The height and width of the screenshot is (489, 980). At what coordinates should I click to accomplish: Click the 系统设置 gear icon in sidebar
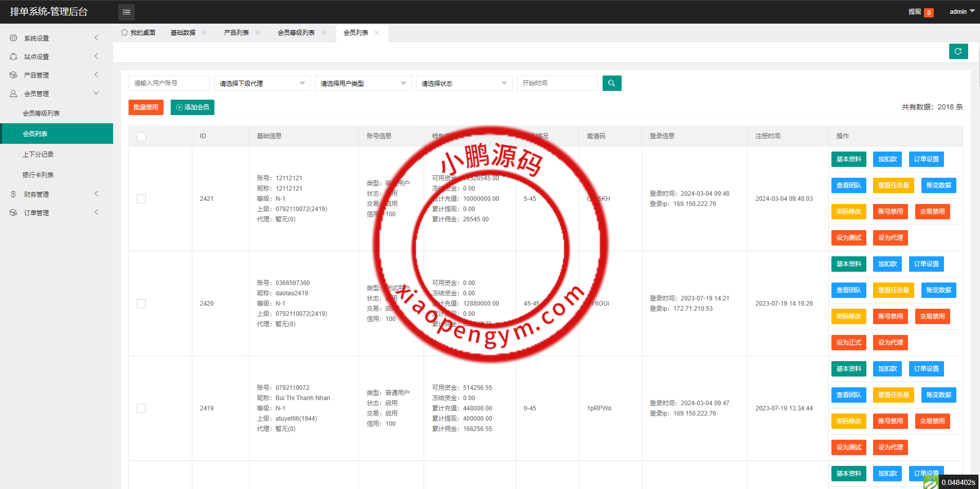tap(13, 38)
